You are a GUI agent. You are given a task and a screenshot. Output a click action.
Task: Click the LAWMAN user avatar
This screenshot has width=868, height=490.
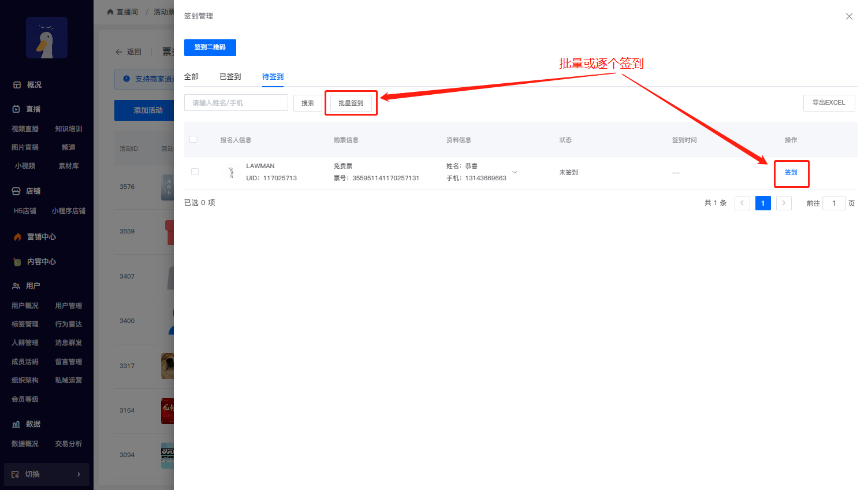[231, 172]
